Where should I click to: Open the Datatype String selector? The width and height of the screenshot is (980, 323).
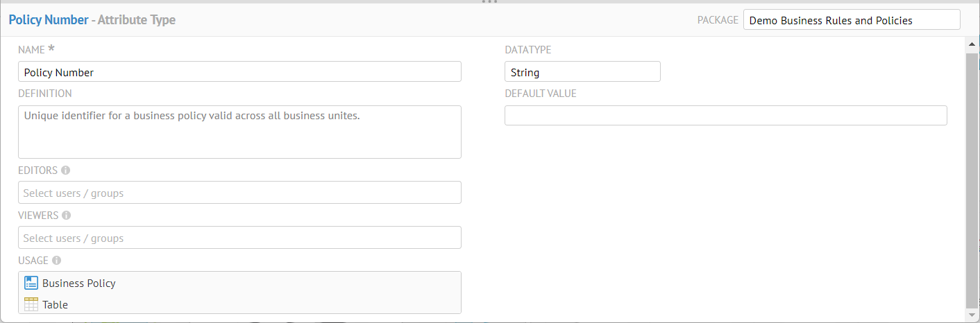coord(582,72)
